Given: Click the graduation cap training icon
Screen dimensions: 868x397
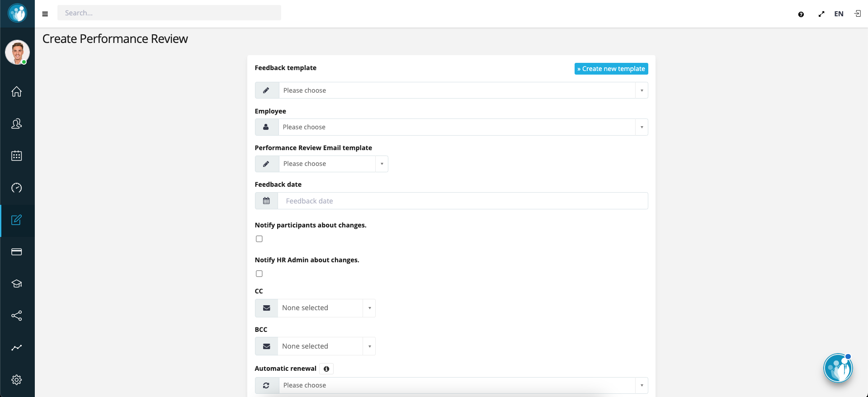Looking at the screenshot, I should click(x=17, y=284).
